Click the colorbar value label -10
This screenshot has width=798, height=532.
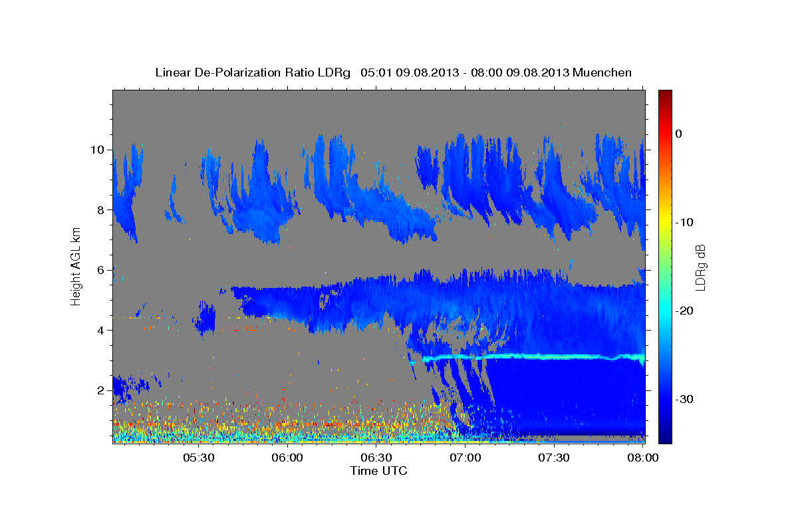click(x=684, y=222)
